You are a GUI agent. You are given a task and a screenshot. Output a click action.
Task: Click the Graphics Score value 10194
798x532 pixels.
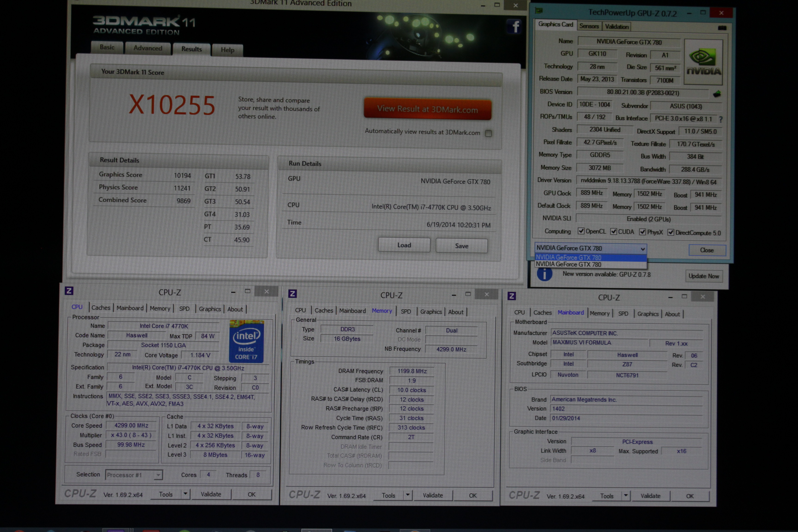(x=183, y=175)
